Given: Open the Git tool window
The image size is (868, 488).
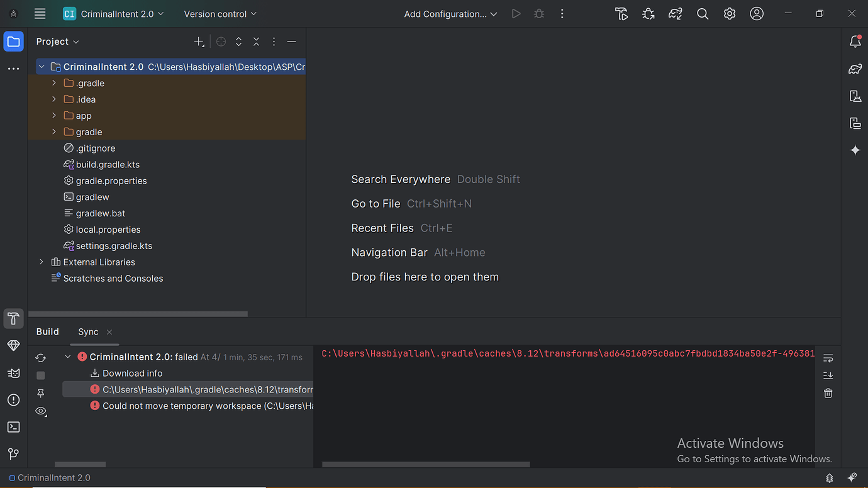Looking at the screenshot, I should [13, 453].
